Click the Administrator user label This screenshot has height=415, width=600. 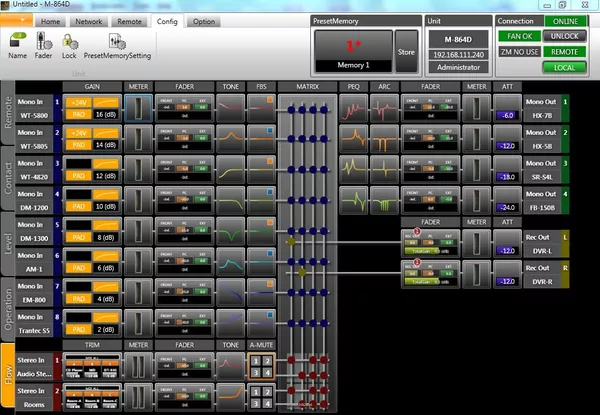click(458, 67)
